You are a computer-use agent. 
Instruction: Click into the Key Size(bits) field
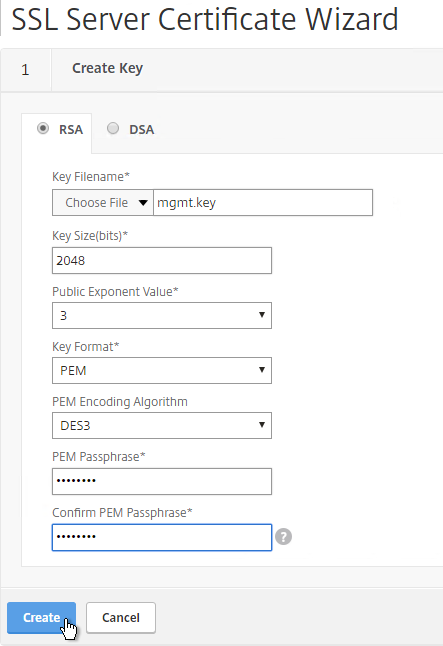[x=162, y=260]
